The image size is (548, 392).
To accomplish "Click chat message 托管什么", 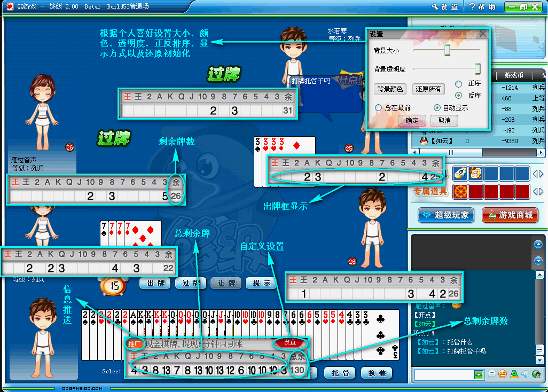I will [459, 342].
